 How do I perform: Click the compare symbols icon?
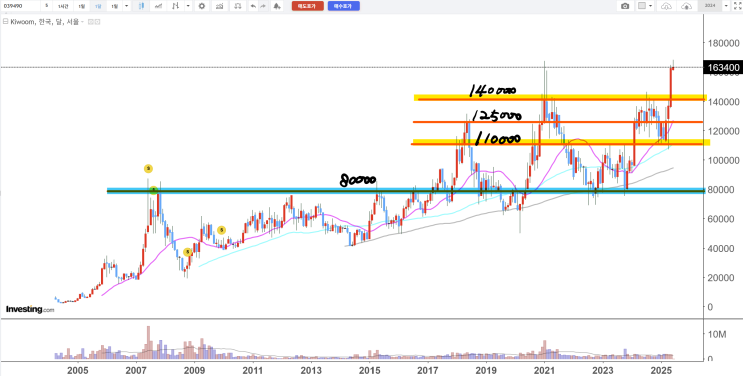(176, 6)
